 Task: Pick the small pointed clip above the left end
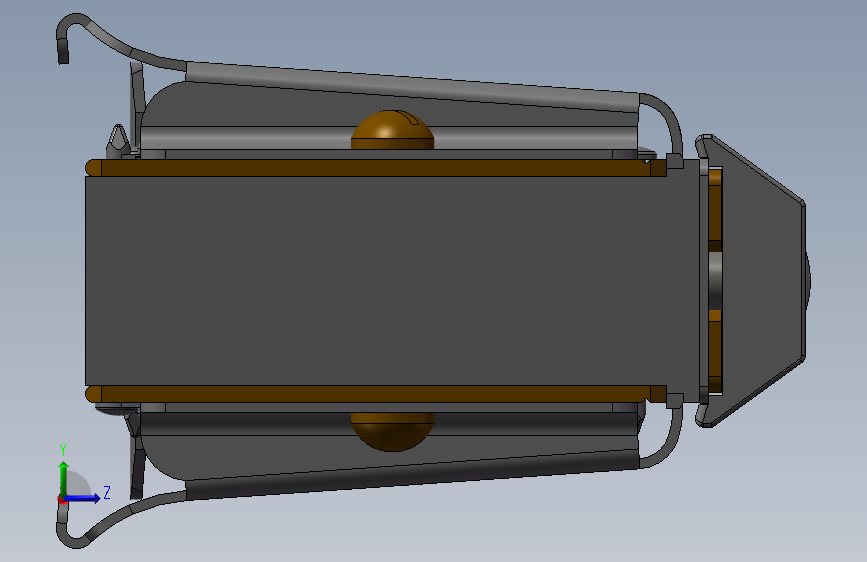coord(118,142)
